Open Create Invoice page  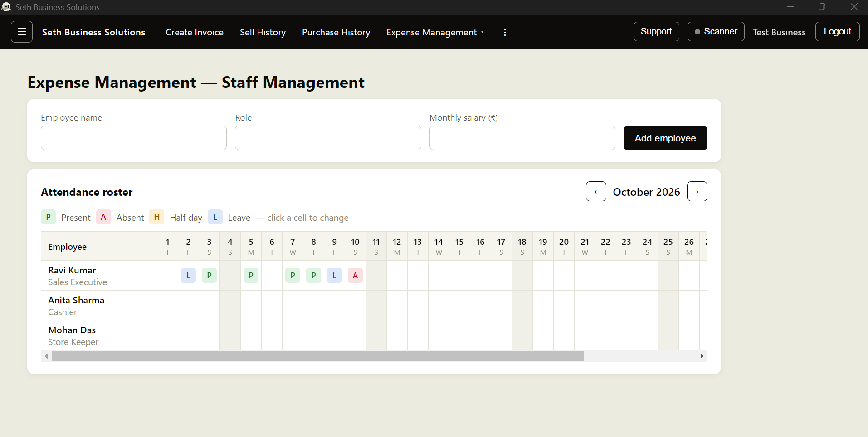point(195,32)
